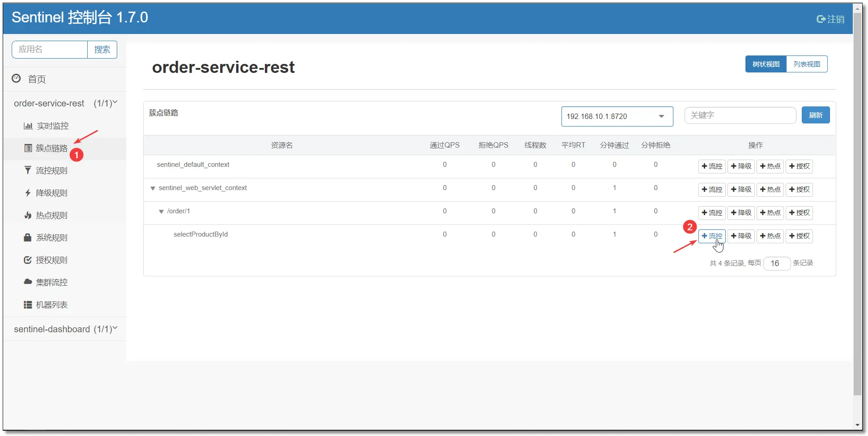Open the 192.168.10.1:8720 machine dropdown

coord(617,116)
